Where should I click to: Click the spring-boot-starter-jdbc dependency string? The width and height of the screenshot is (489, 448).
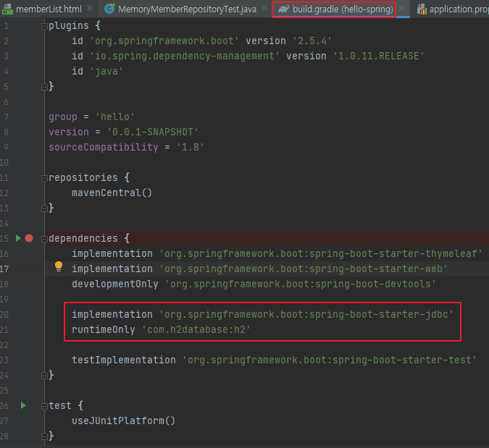pyautogui.click(x=306, y=314)
